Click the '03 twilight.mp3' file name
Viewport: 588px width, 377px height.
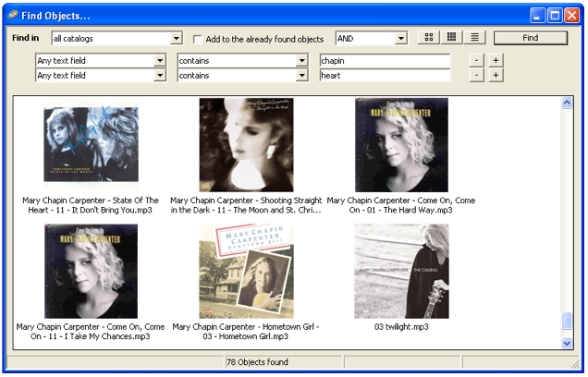coord(401,327)
